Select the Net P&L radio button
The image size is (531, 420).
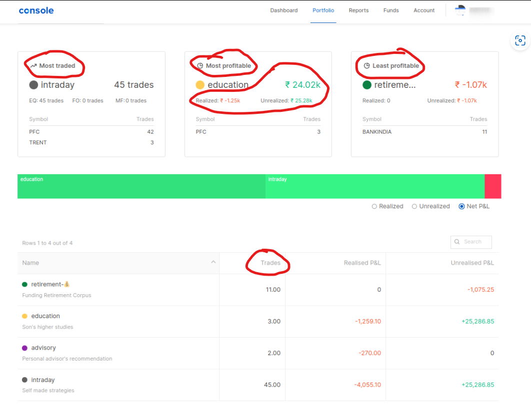(461, 206)
